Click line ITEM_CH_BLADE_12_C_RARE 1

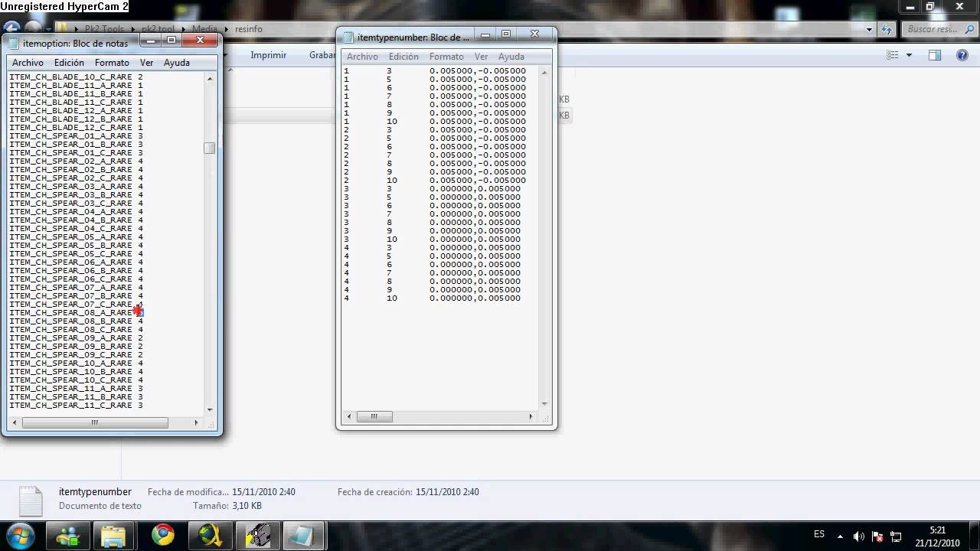76,127
